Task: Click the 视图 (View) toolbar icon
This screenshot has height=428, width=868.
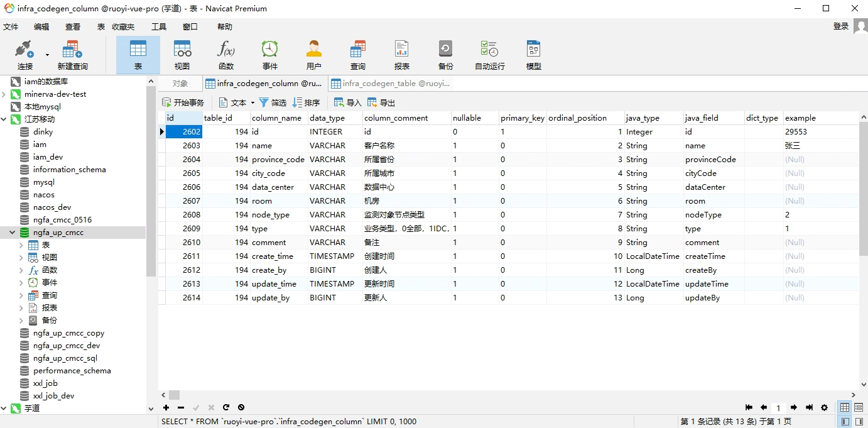Action: pyautogui.click(x=182, y=55)
